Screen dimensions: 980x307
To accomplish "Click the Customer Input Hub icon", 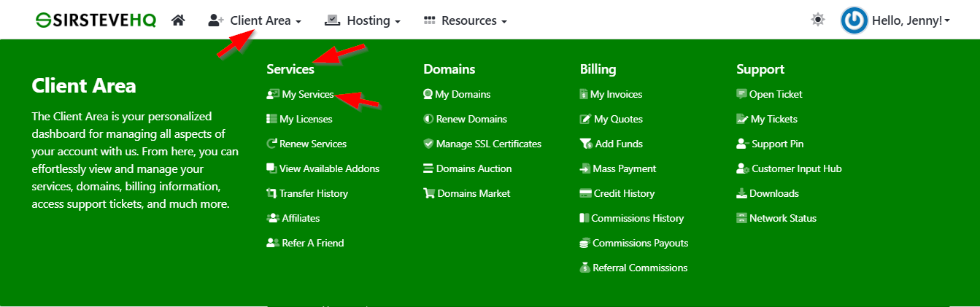I will click(x=743, y=168).
